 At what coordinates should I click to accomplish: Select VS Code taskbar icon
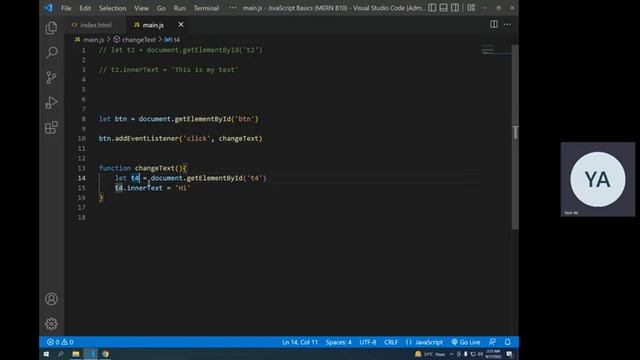pyautogui.click(x=91, y=354)
